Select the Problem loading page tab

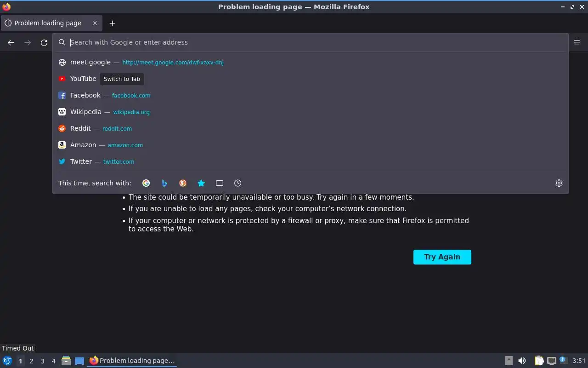click(x=51, y=23)
